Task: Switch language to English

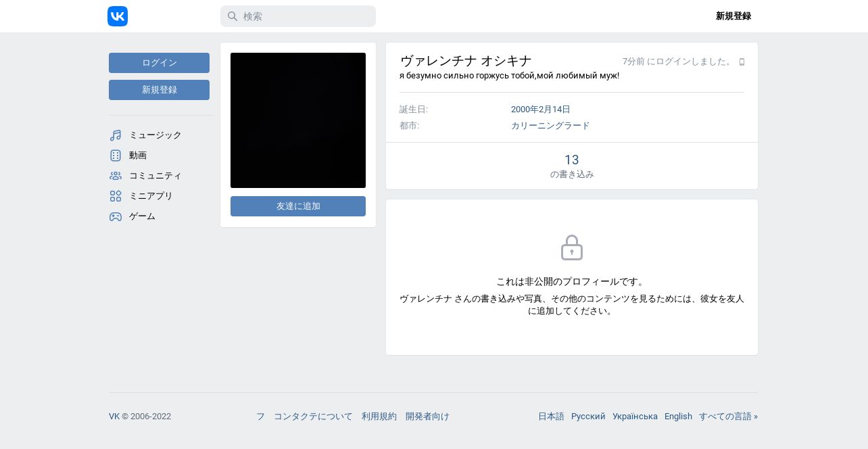Action: pos(678,417)
